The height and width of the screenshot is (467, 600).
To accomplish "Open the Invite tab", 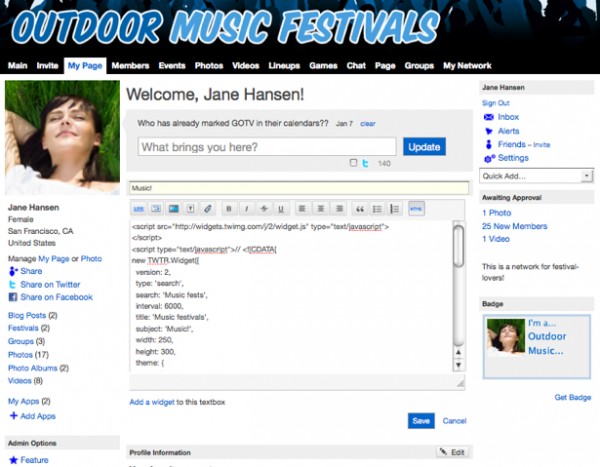I will [47, 65].
